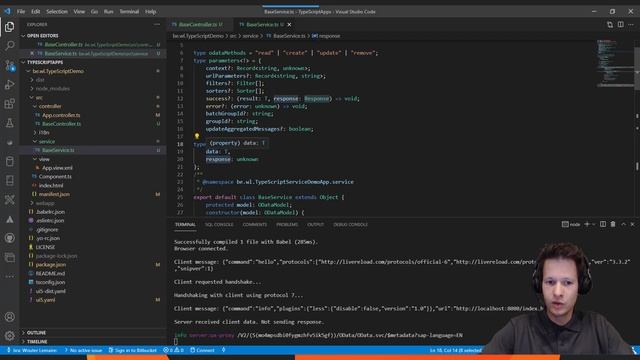Screen dimensions: 640x360
Task: Open the Extensions view
Action: pos(9,104)
